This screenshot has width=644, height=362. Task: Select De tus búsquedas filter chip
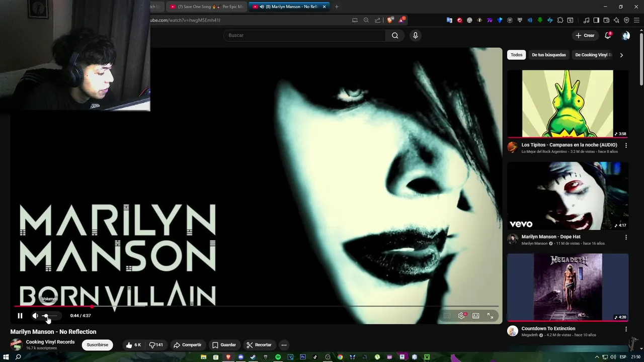549,55
